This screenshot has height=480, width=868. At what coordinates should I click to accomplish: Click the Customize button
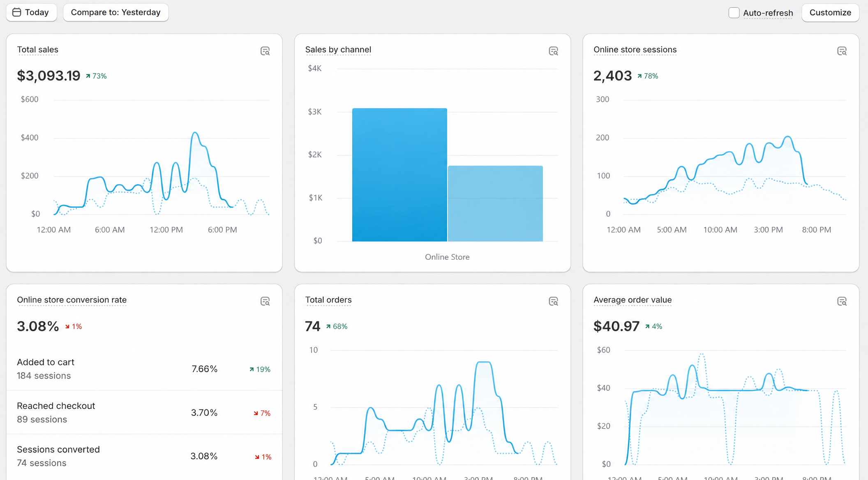pyautogui.click(x=830, y=12)
